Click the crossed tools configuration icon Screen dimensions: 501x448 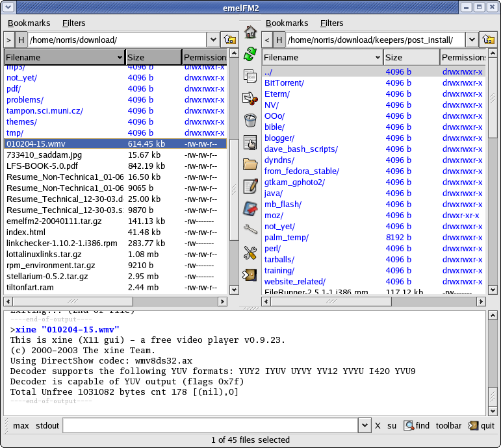point(250,253)
